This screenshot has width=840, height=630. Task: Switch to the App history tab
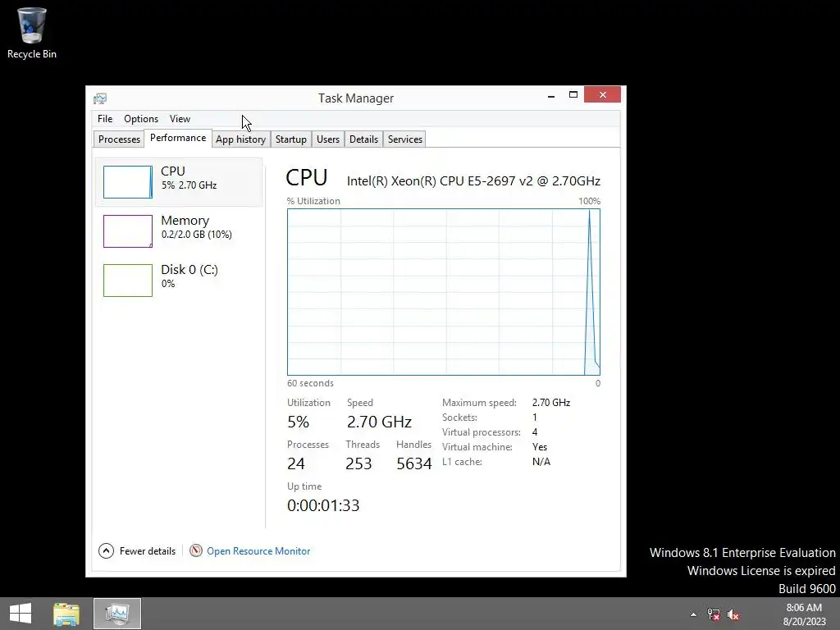(240, 139)
